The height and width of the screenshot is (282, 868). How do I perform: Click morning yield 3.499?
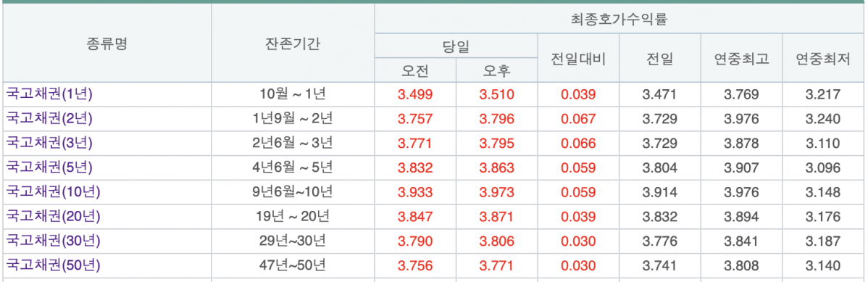tap(415, 95)
